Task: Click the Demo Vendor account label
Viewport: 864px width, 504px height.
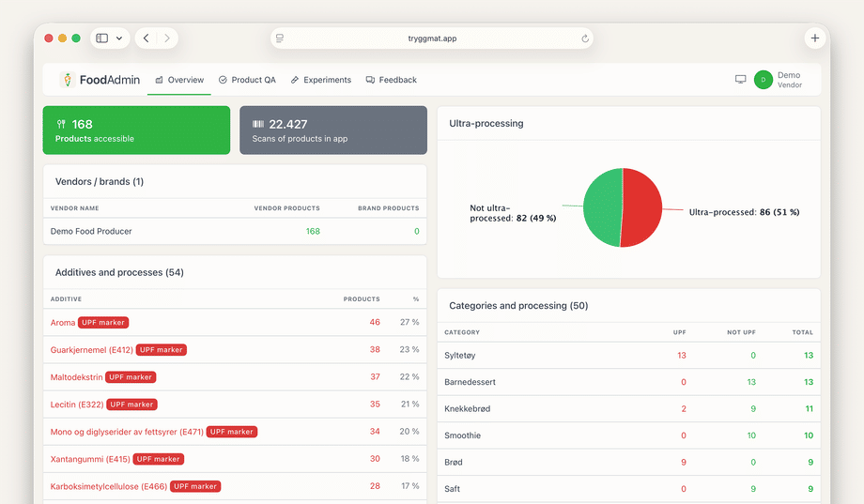Action: [x=790, y=80]
